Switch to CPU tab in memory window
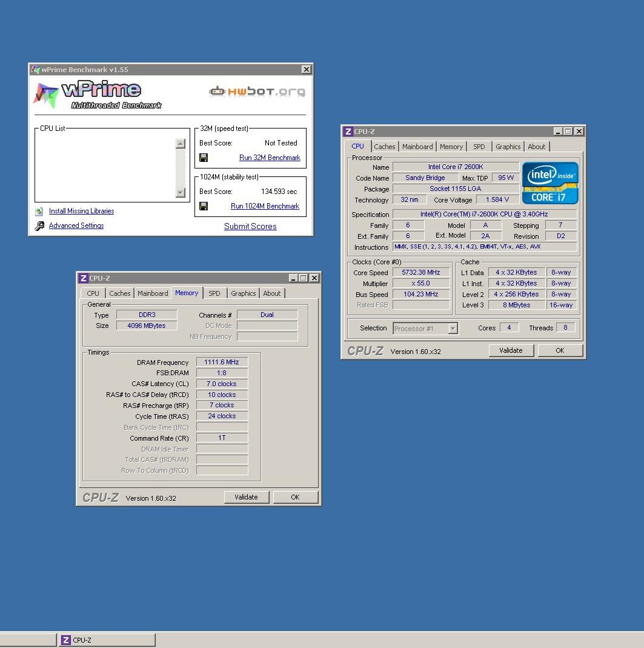The height and width of the screenshot is (648, 644). pyautogui.click(x=93, y=293)
